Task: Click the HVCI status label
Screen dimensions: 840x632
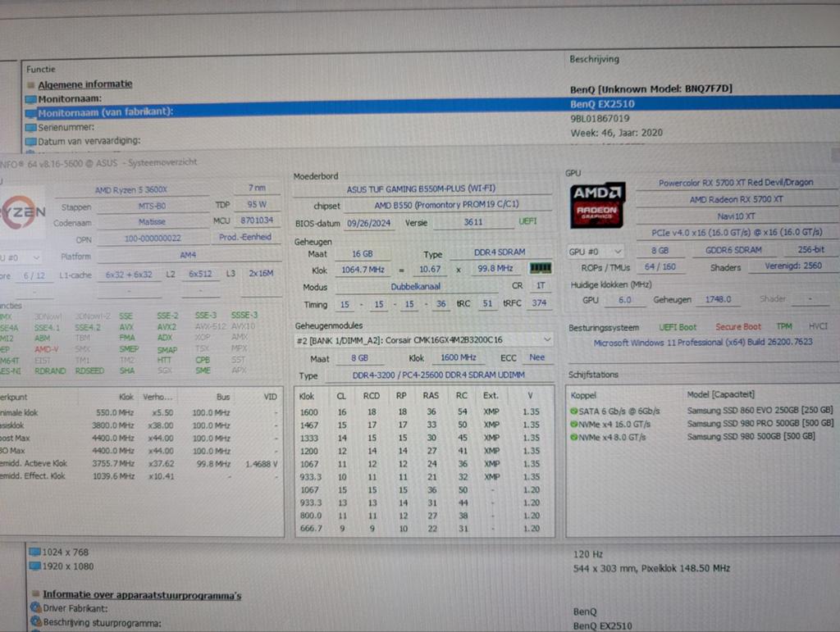Action: pyautogui.click(x=818, y=326)
